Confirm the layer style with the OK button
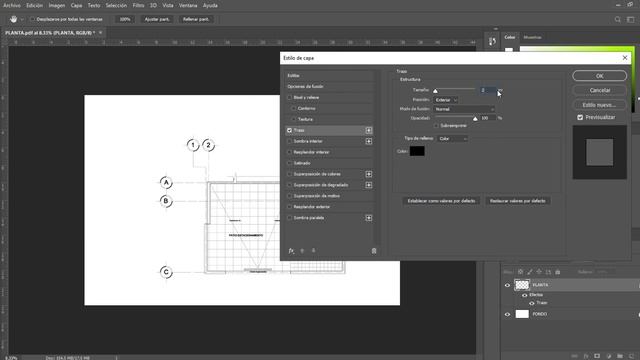This screenshot has height=360, width=640. 600,76
